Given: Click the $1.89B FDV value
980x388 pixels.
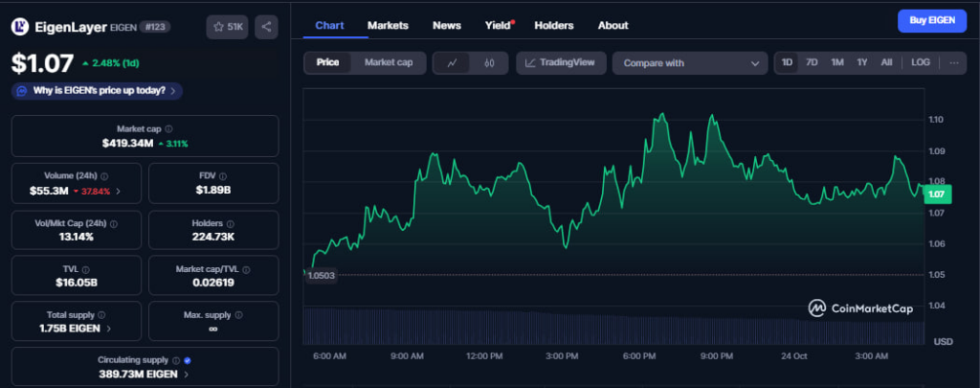Looking at the screenshot, I should pyautogui.click(x=213, y=190).
